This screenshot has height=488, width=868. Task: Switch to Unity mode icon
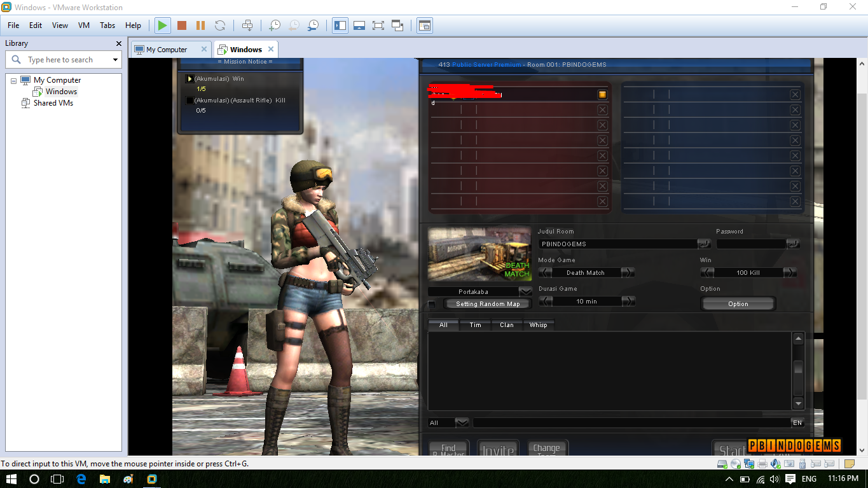click(397, 25)
